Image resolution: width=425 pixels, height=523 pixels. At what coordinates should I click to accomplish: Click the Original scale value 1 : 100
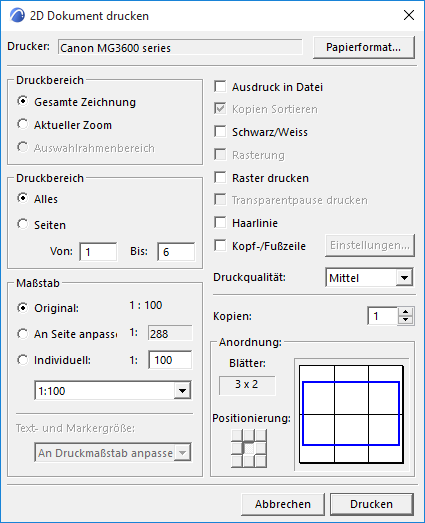(146, 305)
